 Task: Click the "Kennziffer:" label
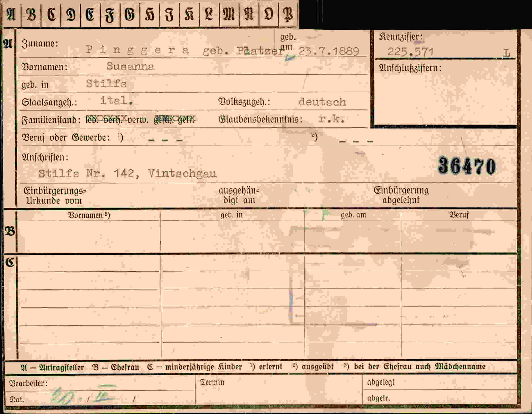click(401, 37)
